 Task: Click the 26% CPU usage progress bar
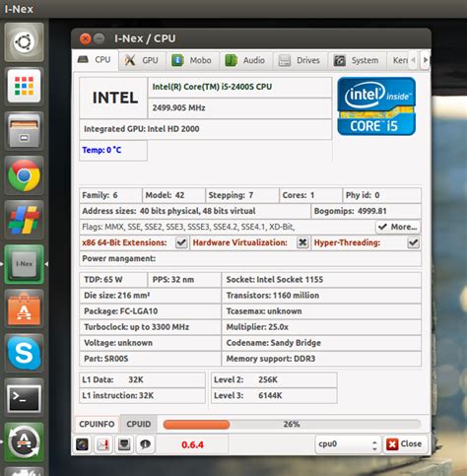[x=292, y=425]
